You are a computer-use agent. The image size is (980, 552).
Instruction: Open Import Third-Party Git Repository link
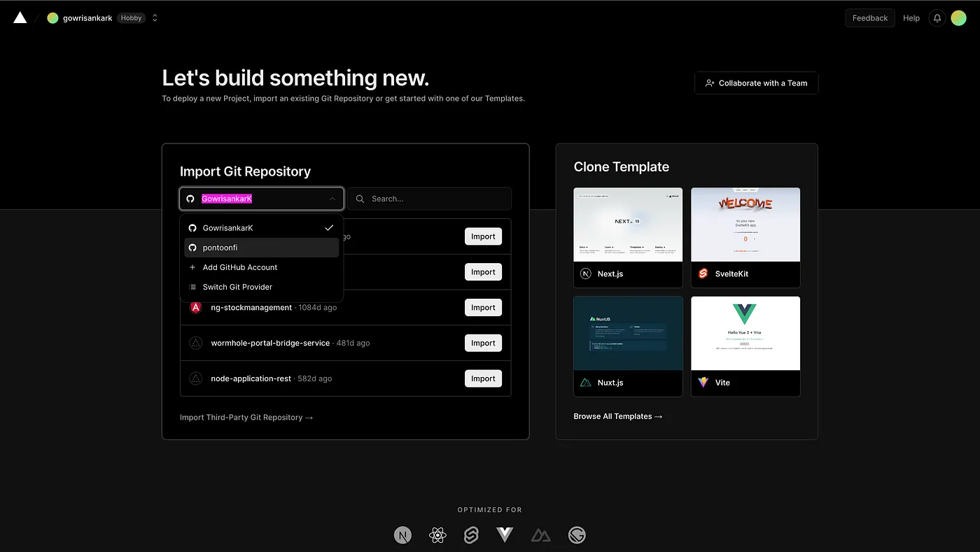tap(246, 418)
